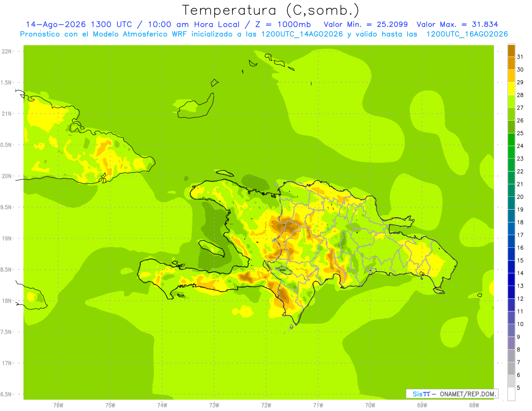Viewport: 532px width, 411px height.
Task: Select the '14-Ago-2026 1300 UTC' date text
Action: (79, 24)
